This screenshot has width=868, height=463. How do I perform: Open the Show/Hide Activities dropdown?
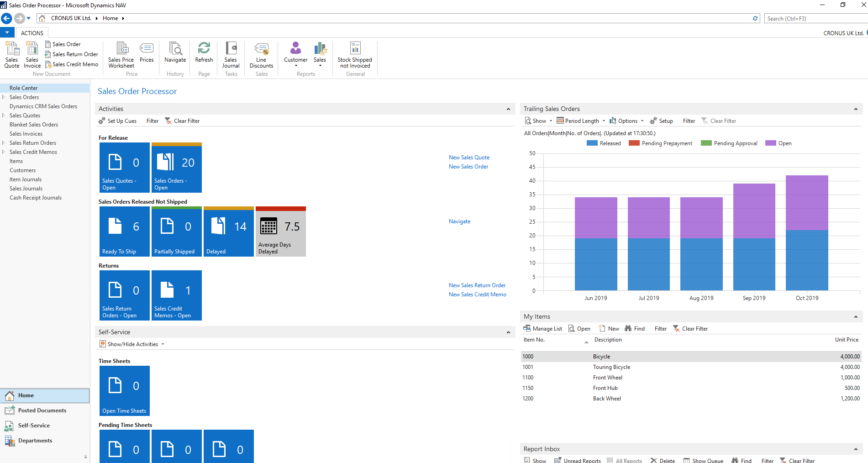click(x=132, y=344)
